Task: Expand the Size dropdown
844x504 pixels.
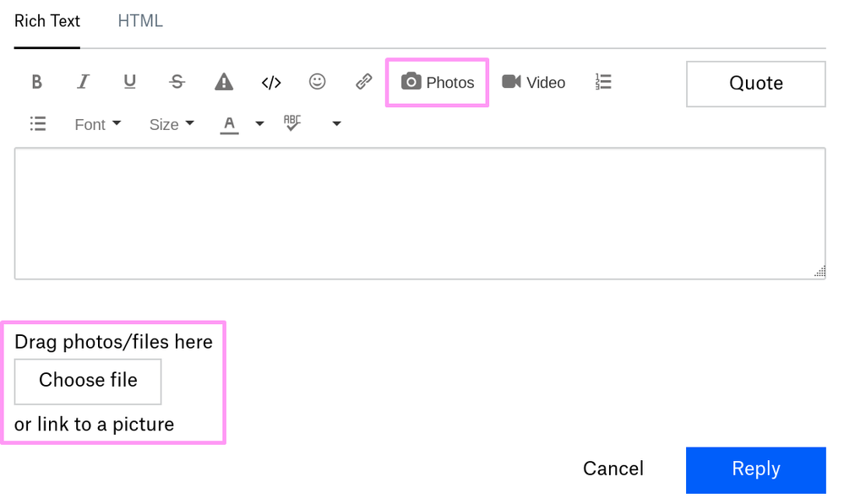Action: pos(172,124)
